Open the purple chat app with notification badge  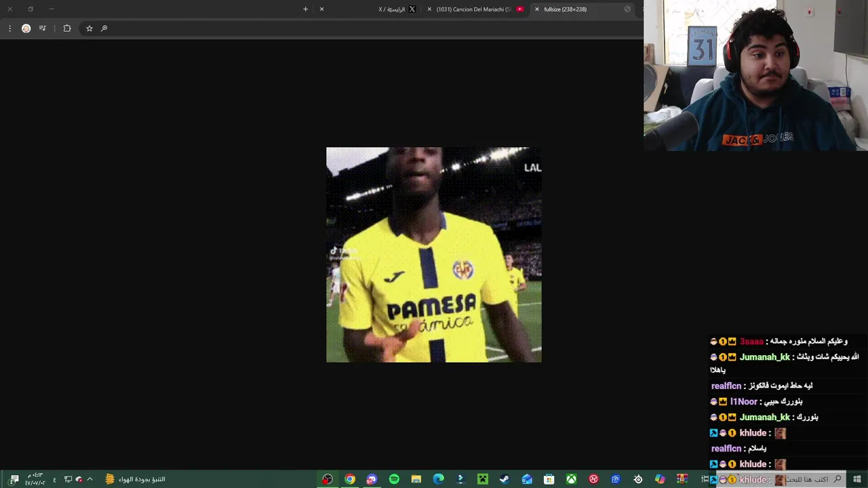click(x=372, y=479)
